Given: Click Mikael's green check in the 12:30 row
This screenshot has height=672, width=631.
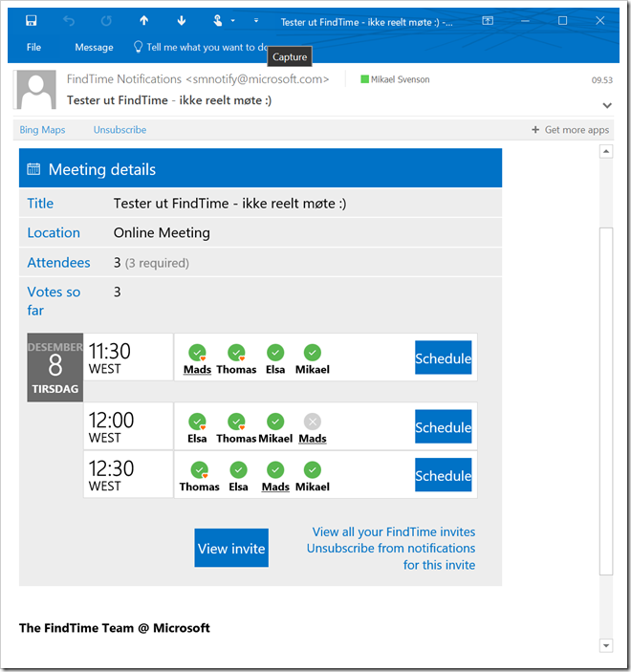Looking at the screenshot, I should [313, 470].
